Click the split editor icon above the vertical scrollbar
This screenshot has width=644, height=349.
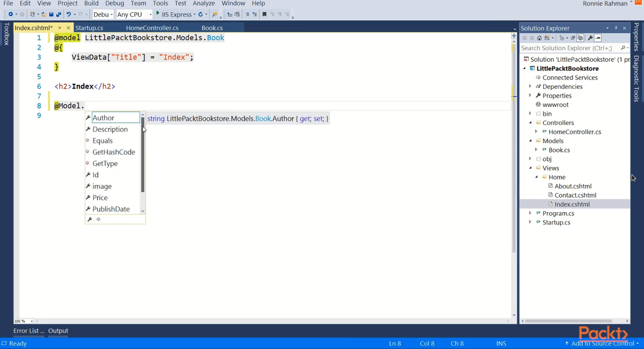tap(514, 35)
